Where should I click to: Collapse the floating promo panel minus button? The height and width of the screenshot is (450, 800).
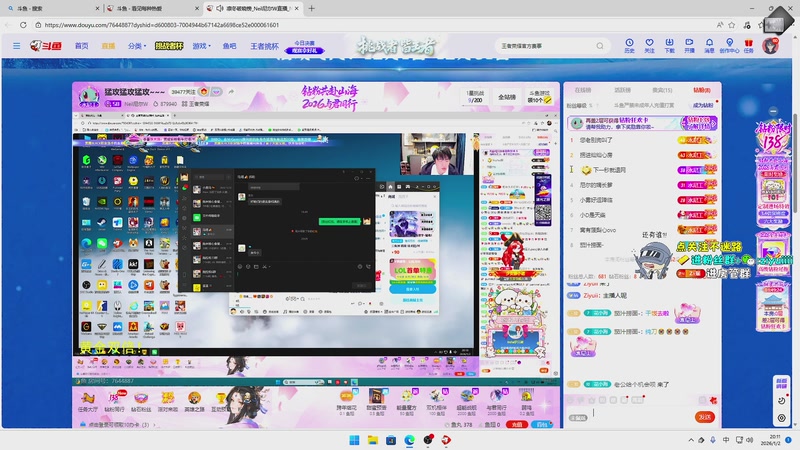(773, 111)
